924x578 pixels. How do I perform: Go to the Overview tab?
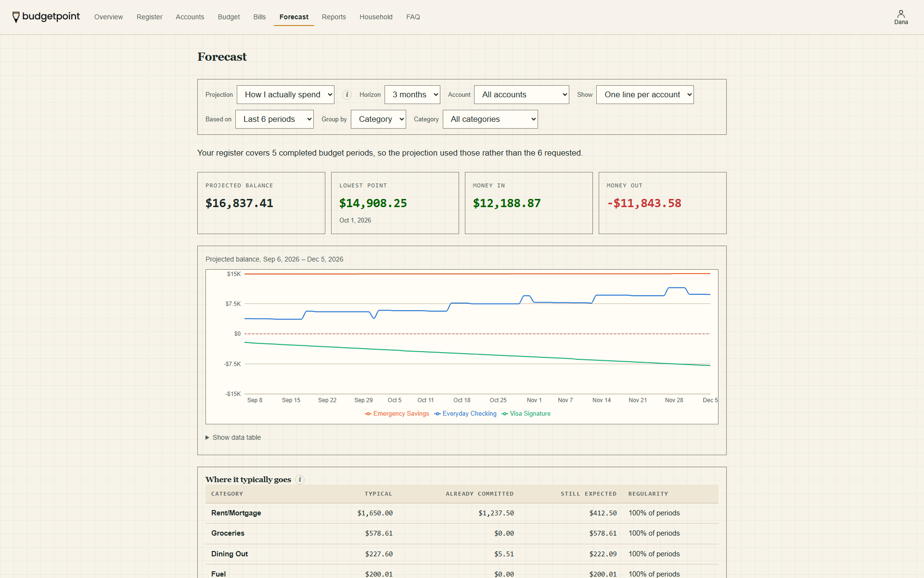(109, 17)
